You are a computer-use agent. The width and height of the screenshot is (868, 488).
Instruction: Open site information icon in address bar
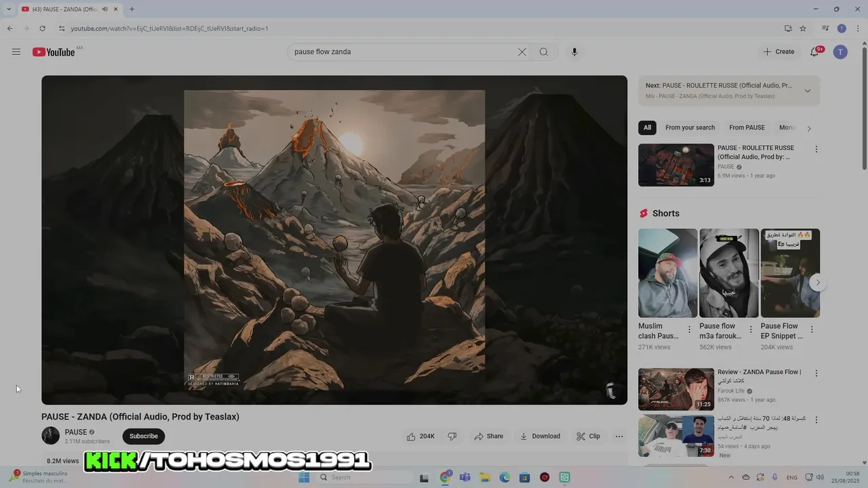(x=62, y=28)
